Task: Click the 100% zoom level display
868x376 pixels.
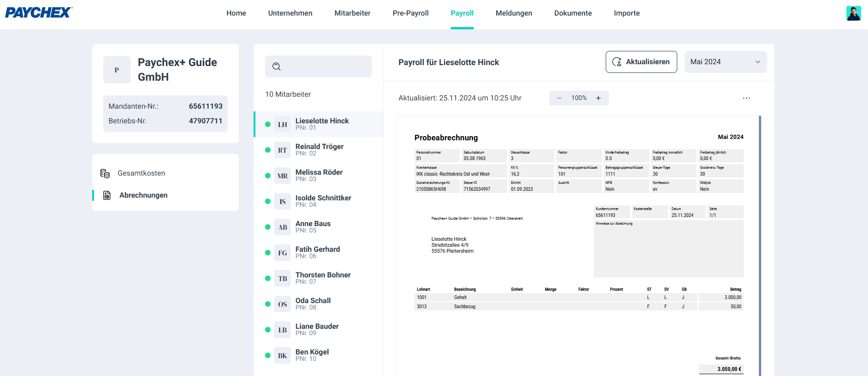Action: [579, 98]
